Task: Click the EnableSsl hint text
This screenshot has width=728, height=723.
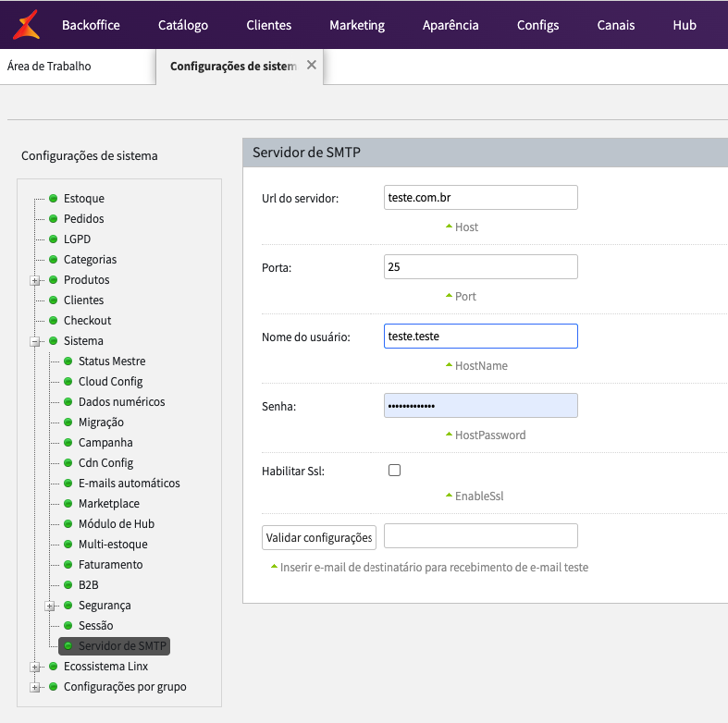Action: pos(479,496)
